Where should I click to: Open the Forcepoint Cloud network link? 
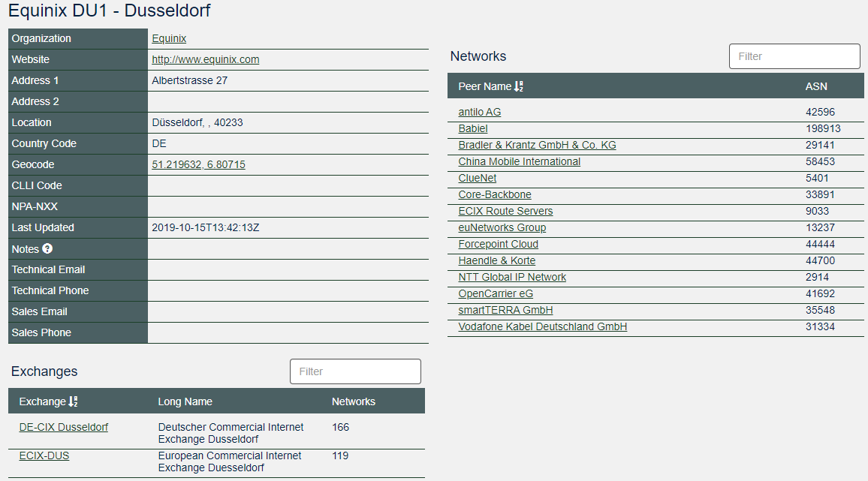499,244
